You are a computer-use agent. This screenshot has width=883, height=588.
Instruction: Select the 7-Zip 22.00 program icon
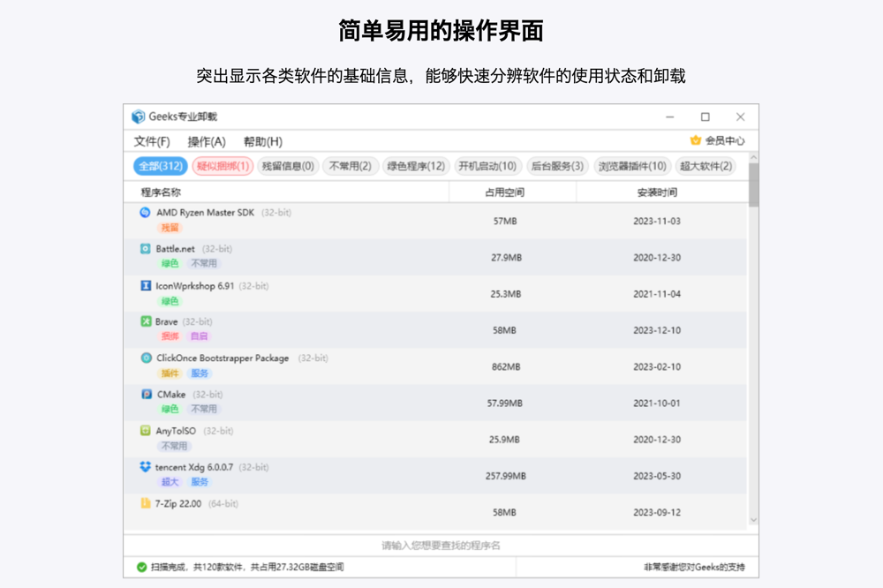(x=147, y=503)
